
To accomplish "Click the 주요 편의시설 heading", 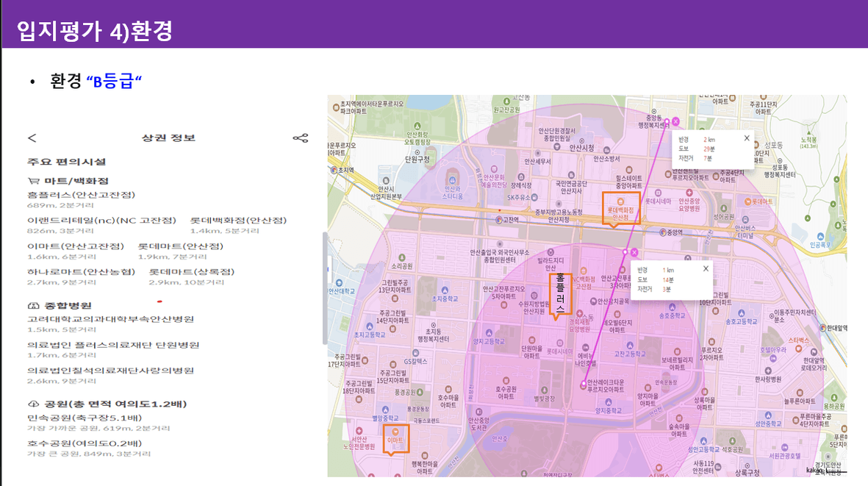I will [66, 162].
